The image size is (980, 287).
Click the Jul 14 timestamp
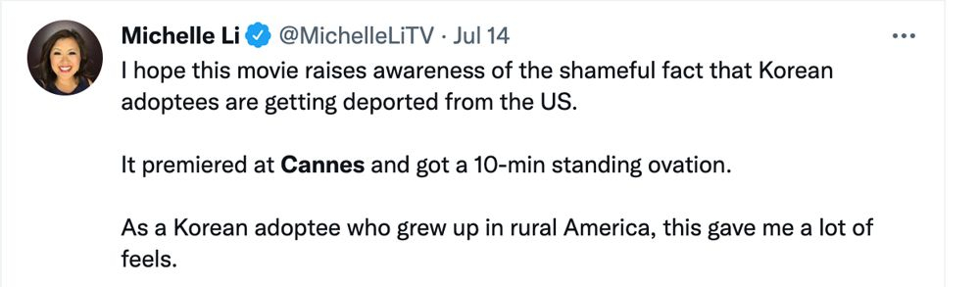tap(481, 36)
